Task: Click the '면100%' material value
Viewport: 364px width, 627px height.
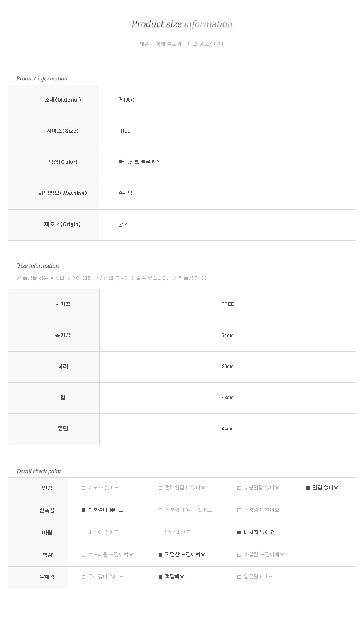Action: [126, 100]
